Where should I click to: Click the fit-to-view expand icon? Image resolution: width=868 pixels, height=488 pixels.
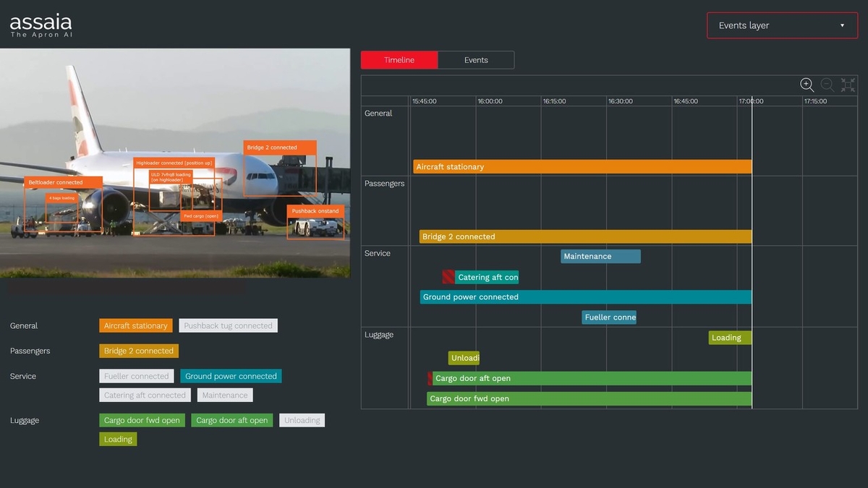pyautogui.click(x=848, y=85)
